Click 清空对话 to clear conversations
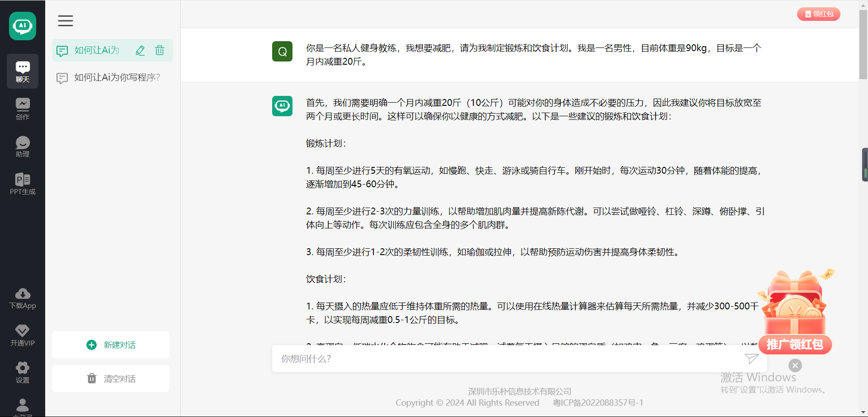 (x=110, y=379)
